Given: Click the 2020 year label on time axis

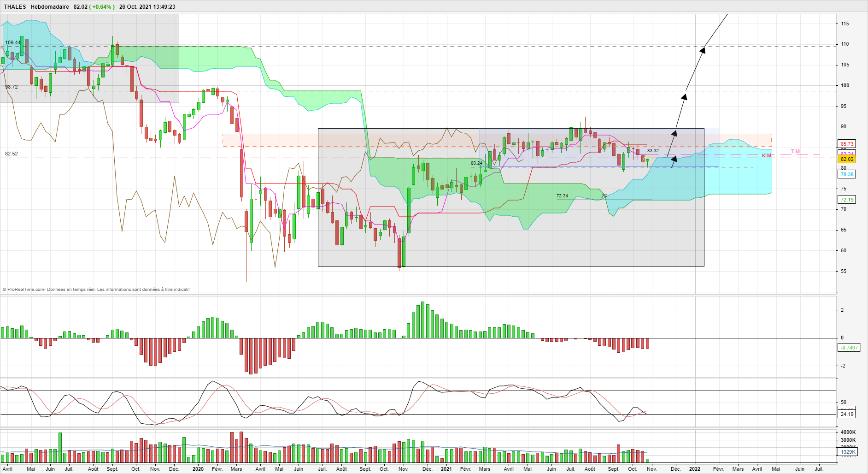Looking at the screenshot, I should 198,469.
